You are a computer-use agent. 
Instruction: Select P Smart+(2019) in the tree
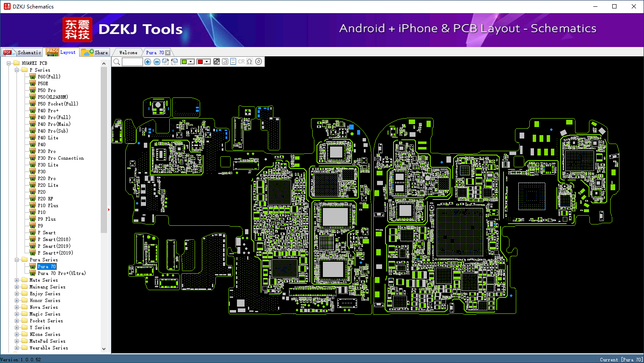point(55,253)
